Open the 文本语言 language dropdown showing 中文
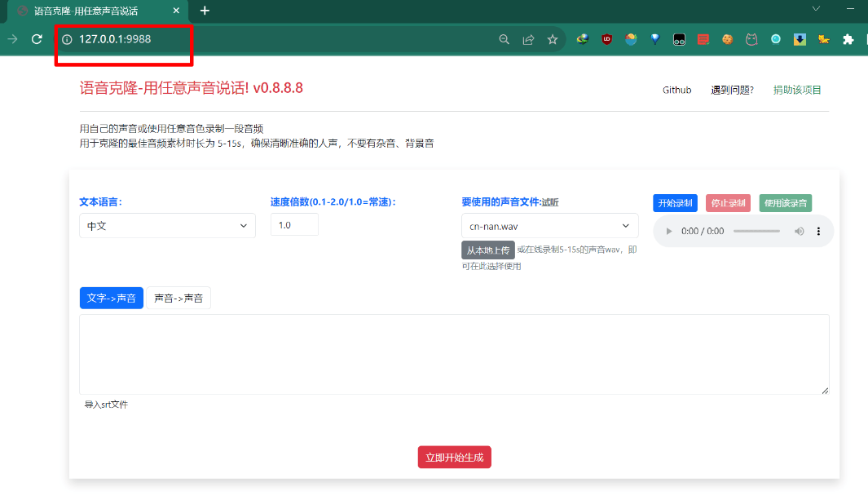868x500 pixels. pos(166,225)
